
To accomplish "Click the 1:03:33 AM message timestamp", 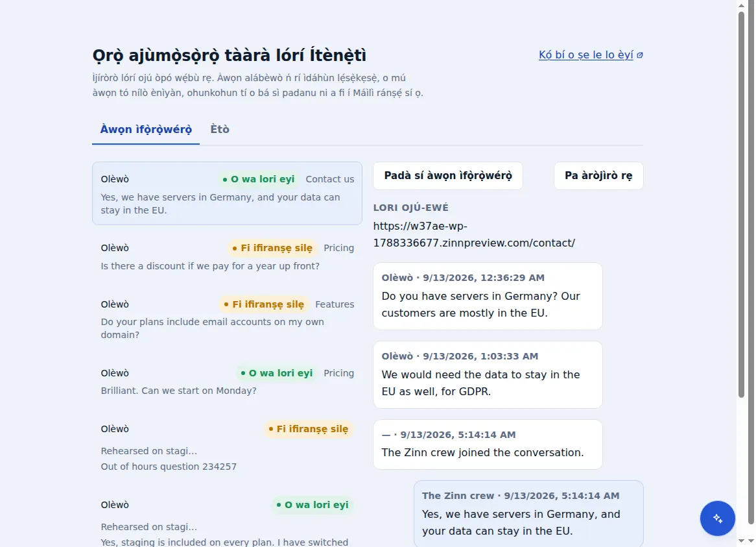I will coord(480,356).
